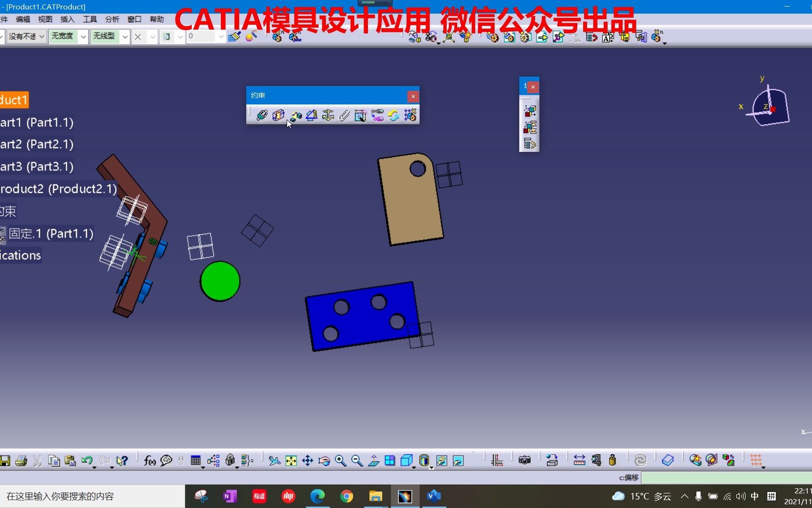Image resolution: width=812 pixels, height=508 pixels.
Task: Select the Angle Constraint tool
Action: pos(312,115)
